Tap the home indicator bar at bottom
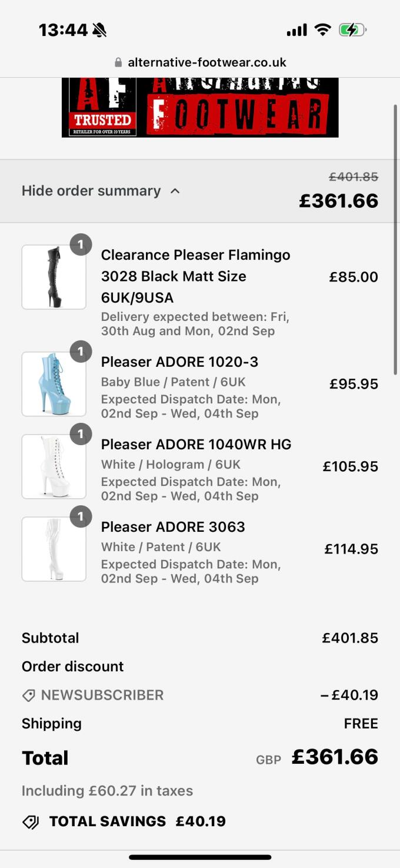400x868 pixels. [x=200, y=857]
